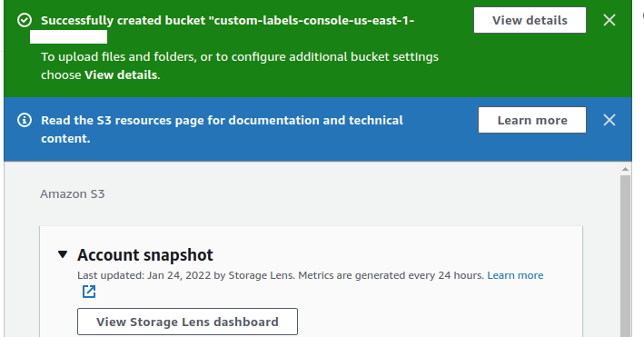Click Learn more in the blue S3 resources banner
This screenshot has height=337, width=644.
point(532,120)
